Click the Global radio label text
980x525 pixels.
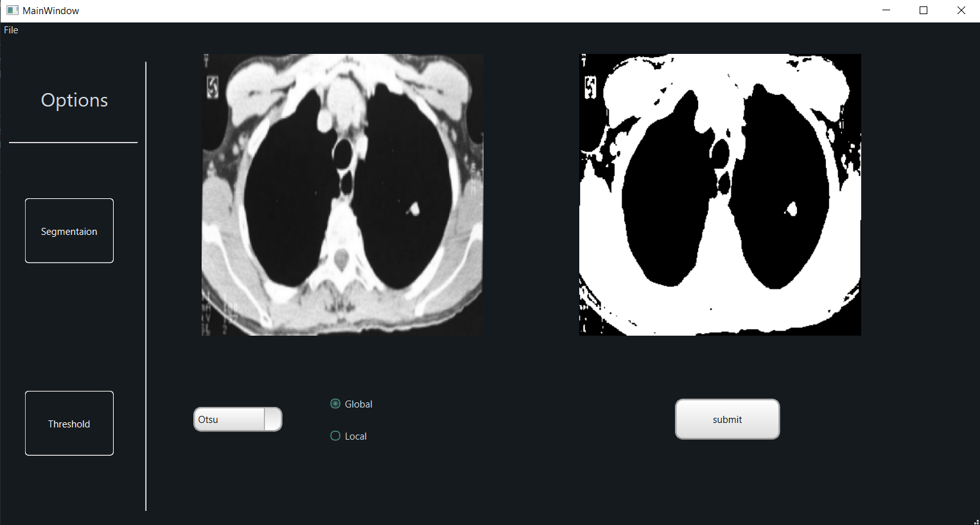[358, 404]
